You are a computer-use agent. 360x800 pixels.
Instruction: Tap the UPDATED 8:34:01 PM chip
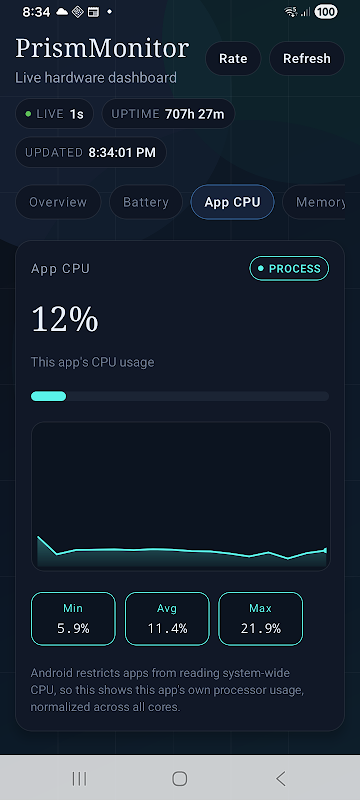click(x=91, y=152)
